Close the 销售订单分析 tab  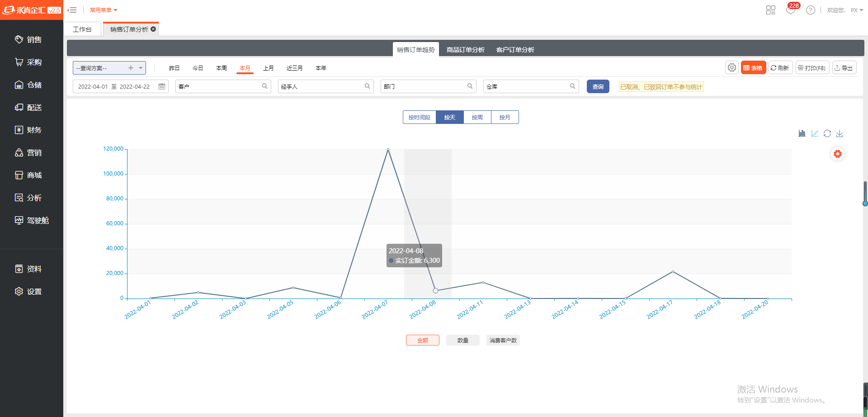tap(153, 29)
